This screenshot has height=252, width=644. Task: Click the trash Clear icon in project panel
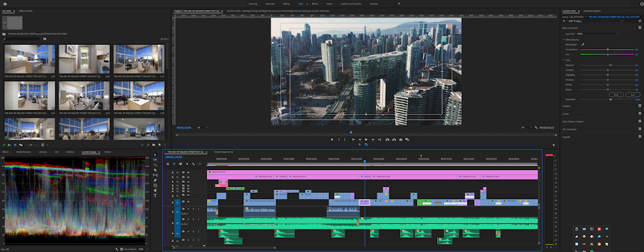[164, 145]
